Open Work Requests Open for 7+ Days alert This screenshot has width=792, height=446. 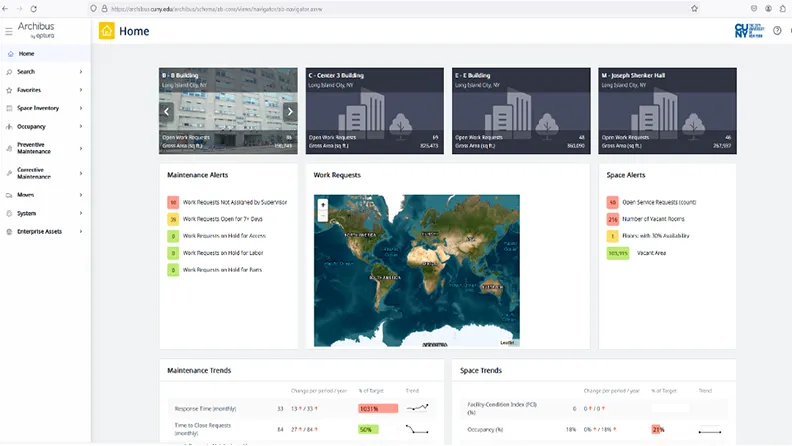click(215, 219)
